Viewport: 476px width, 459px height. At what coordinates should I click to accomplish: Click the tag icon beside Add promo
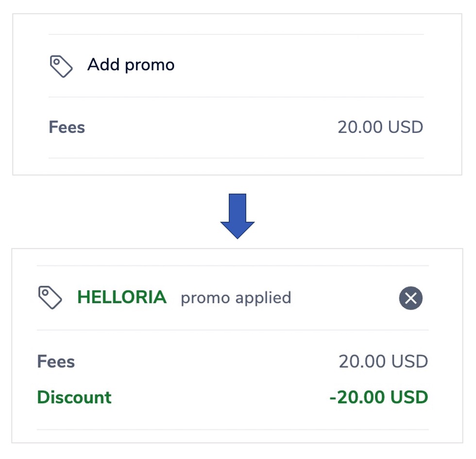click(x=61, y=66)
